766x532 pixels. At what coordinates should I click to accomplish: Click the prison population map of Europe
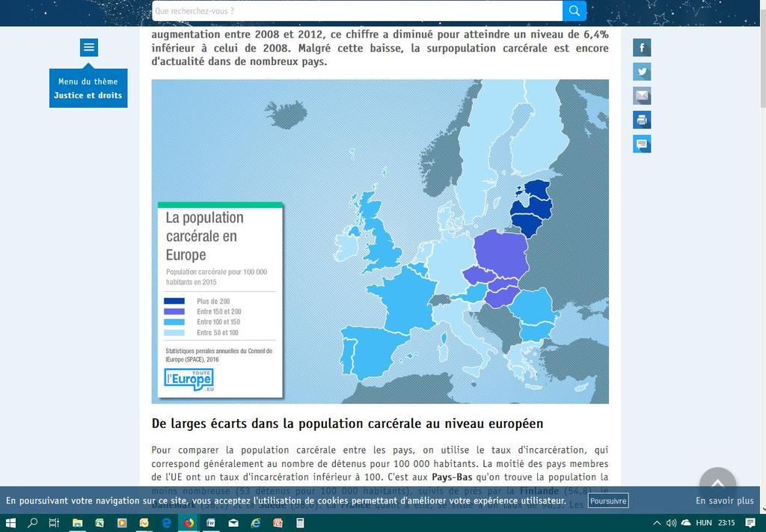click(x=380, y=242)
